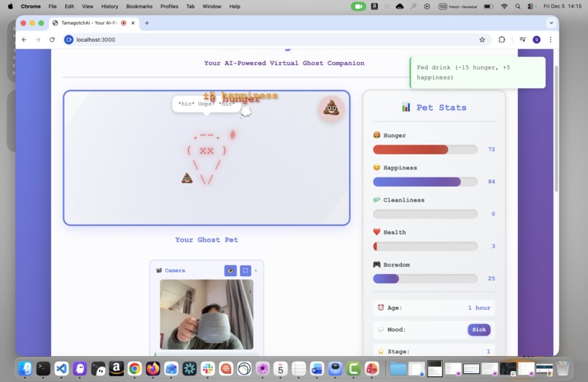Viewport: 588px width, 382px height.
Task: Open the Bookmarks menu
Action: (139, 7)
